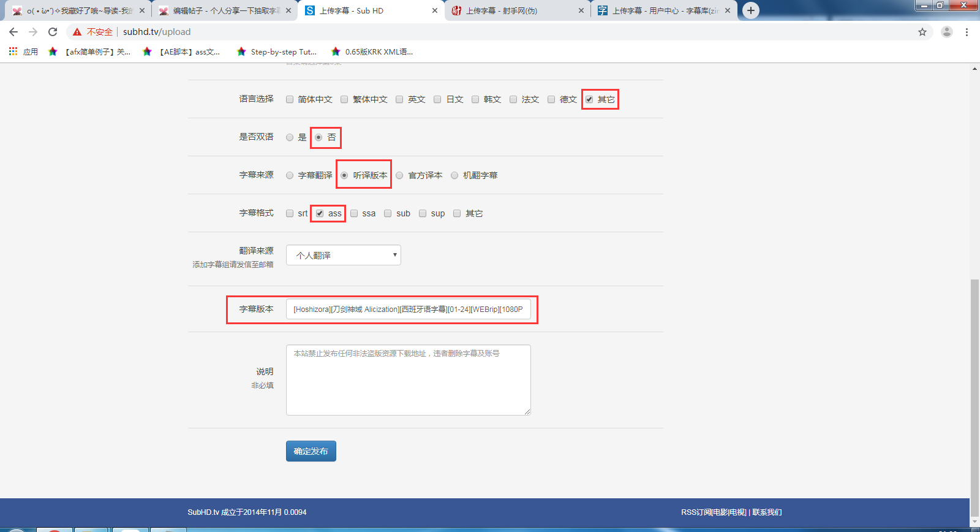Click the browser forward arrow
The height and width of the screenshot is (532, 980).
(x=33, y=32)
